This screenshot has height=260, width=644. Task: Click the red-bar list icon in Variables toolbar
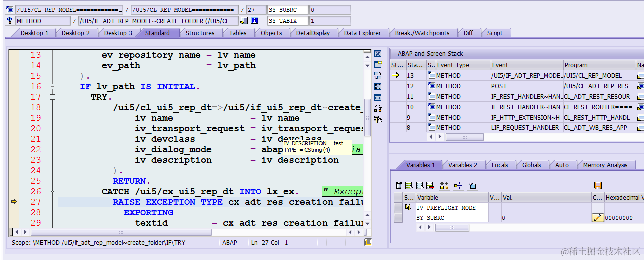tap(431, 185)
